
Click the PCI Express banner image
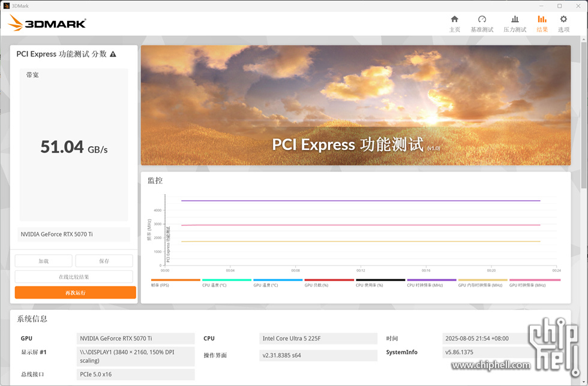[x=356, y=105]
